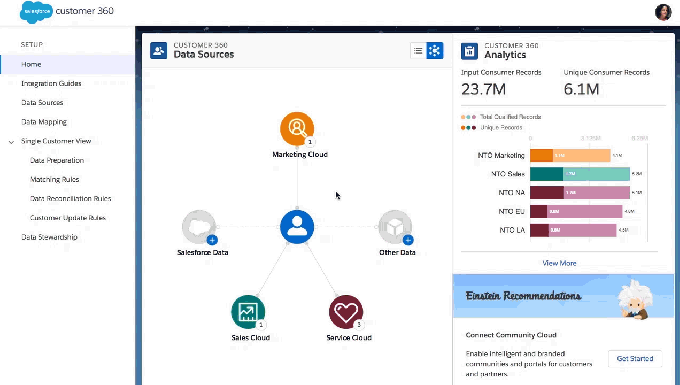
Task: Select the Service Cloud node icon
Action: point(346,312)
